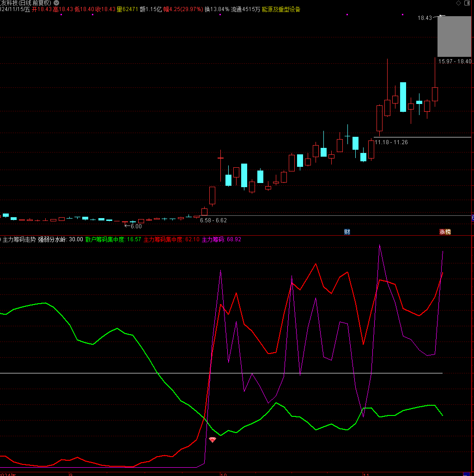Click the 幅4.25(29.97%) amplitude value
This screenshot has width=474, height=476.
coord(183,9)
